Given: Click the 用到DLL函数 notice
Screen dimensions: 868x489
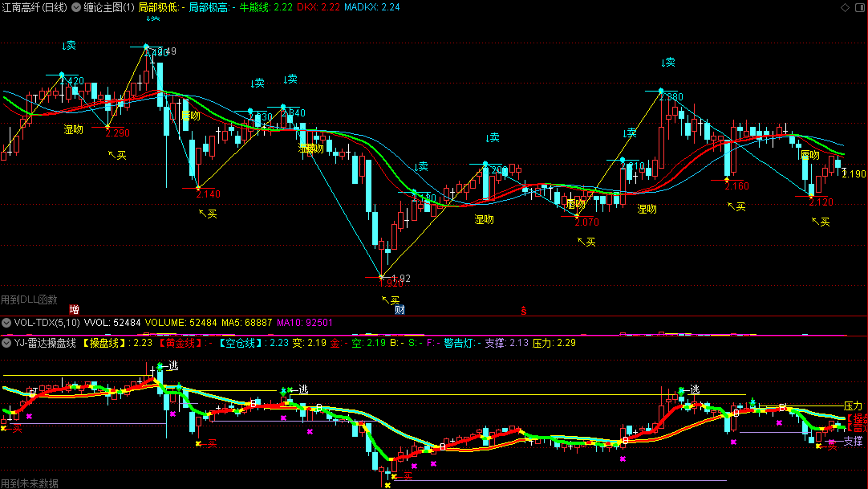Looking at the screenshot, I should click(x=29, y=300).
